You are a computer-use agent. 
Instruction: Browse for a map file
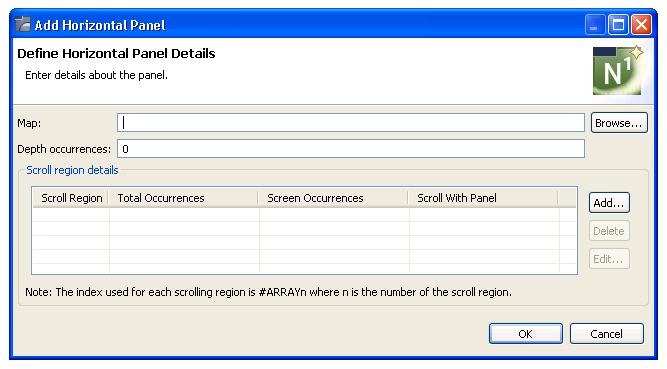coord(619,123)
